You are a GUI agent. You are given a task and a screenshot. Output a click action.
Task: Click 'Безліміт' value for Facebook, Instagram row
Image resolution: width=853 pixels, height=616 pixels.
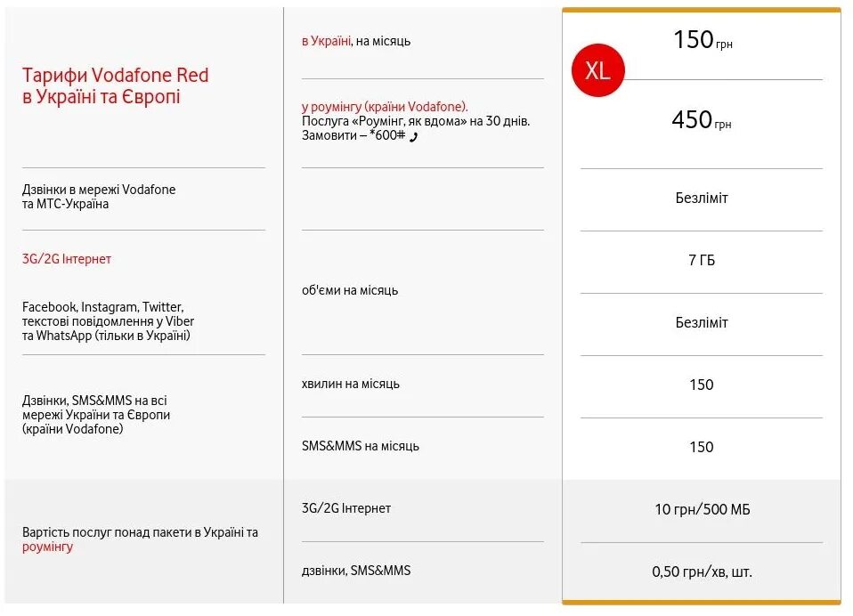pyautogui.click(x=702, y=322)
